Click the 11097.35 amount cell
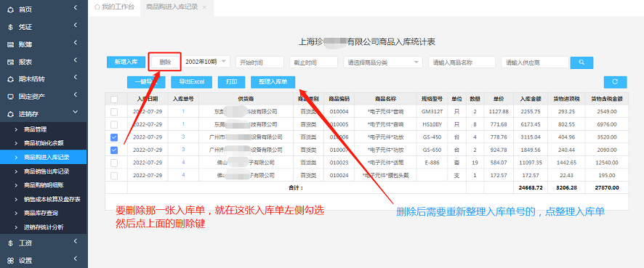 530,163
